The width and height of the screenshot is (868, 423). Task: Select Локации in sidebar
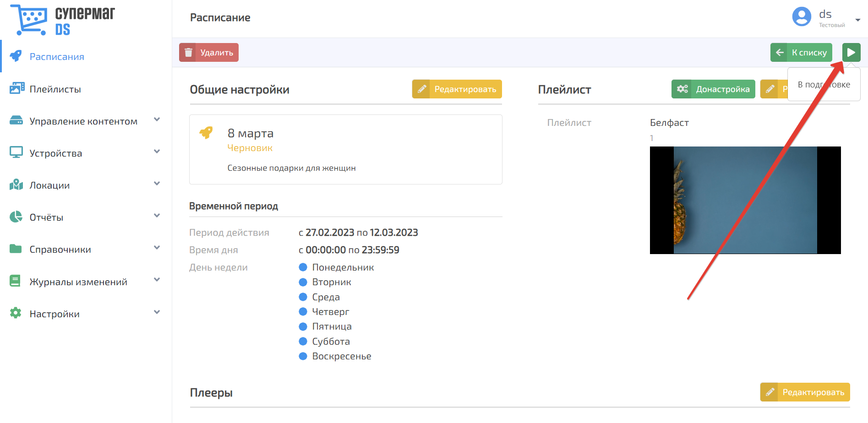click(49, 185)
